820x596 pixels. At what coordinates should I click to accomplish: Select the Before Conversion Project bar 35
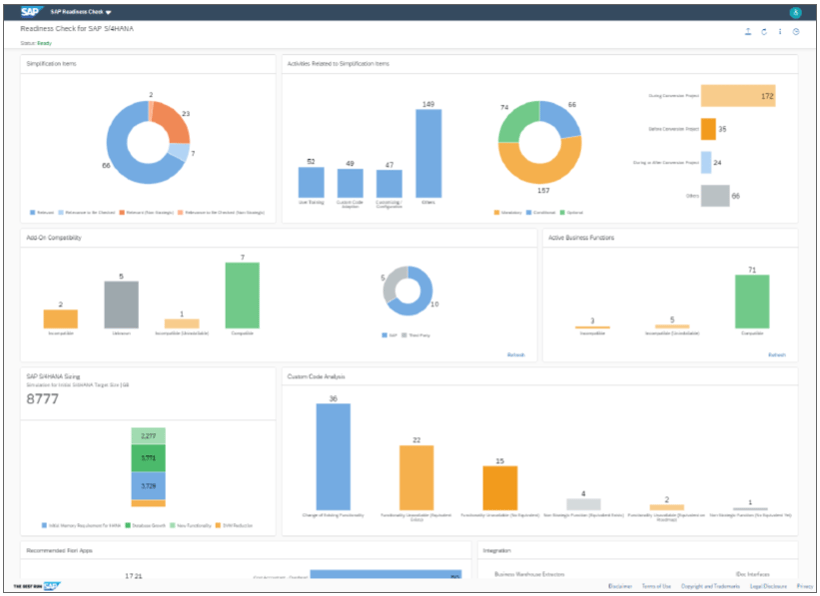pos(708,129)
